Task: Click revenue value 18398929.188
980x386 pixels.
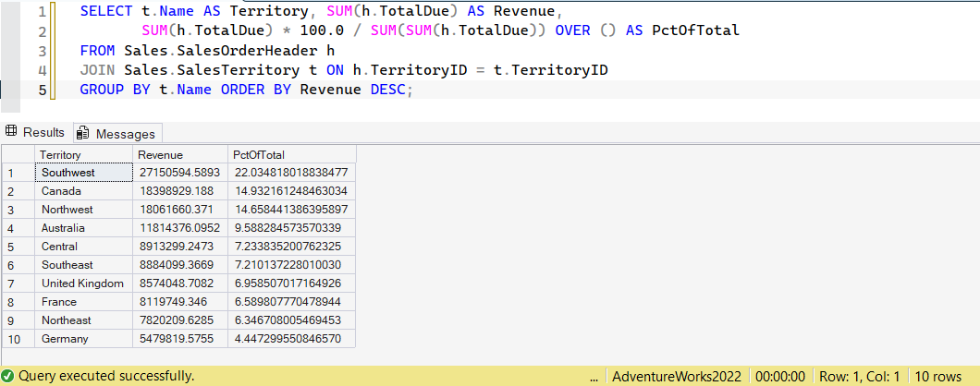Action: (180, 190)
